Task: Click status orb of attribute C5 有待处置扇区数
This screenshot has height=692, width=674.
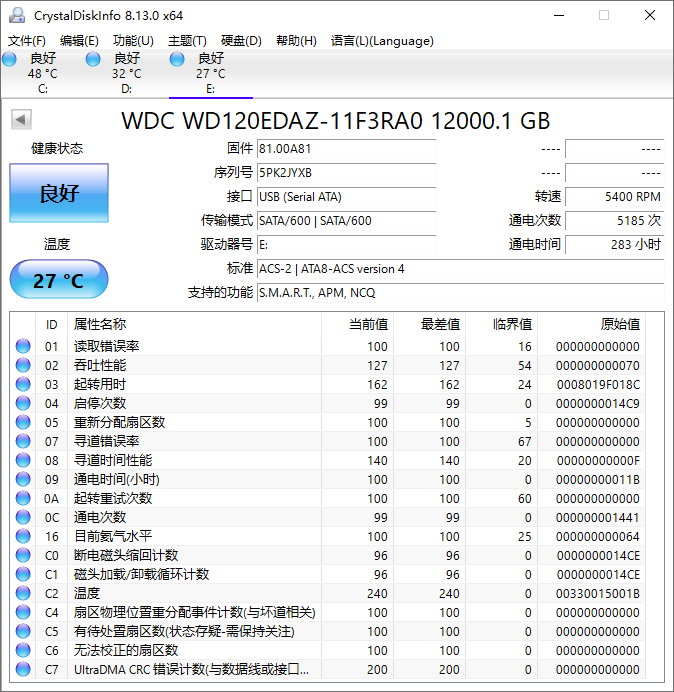Action: (x=23, y=631)
